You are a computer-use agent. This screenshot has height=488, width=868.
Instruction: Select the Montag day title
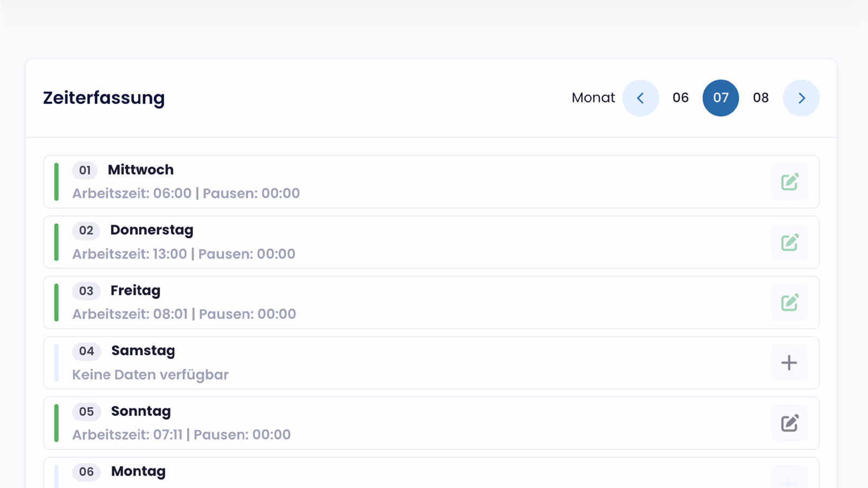point(138,472)
